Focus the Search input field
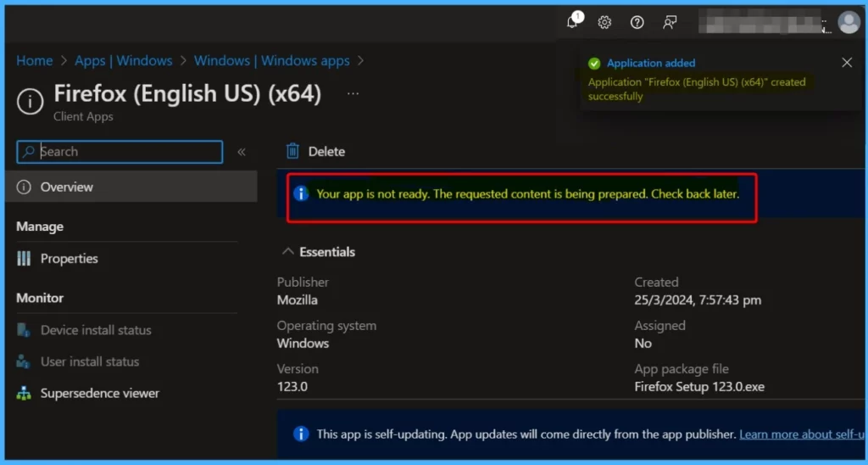The height and width of the screenshot is (465, 868). point(120,152)
